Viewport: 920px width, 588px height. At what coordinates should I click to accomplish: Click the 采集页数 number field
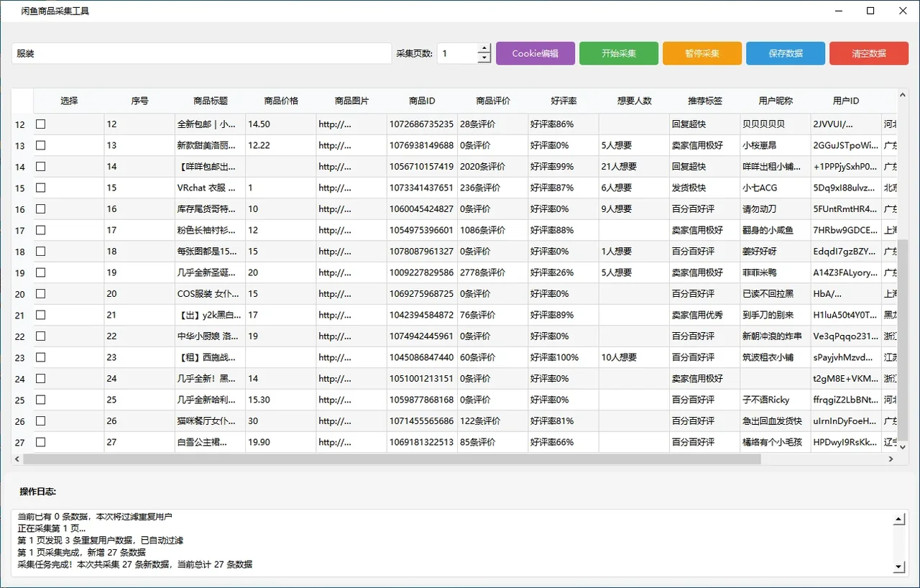pyautogui.click(x=458, y=53)
